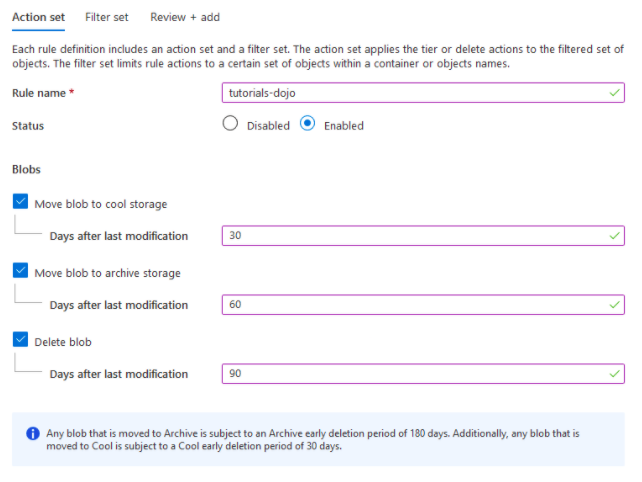Screen dimensions: 642x482
Task: Switch to the Filter set tab
Action: [x=106, y=17]
